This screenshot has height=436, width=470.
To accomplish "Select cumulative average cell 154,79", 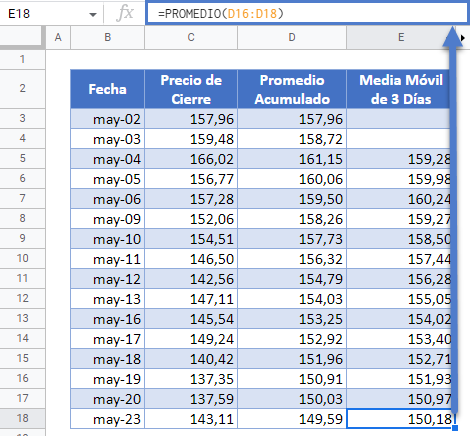I will [x=292, y=279].
